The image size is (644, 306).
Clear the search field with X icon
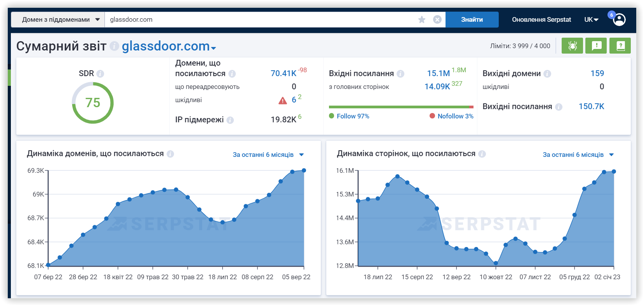[437, 19]
